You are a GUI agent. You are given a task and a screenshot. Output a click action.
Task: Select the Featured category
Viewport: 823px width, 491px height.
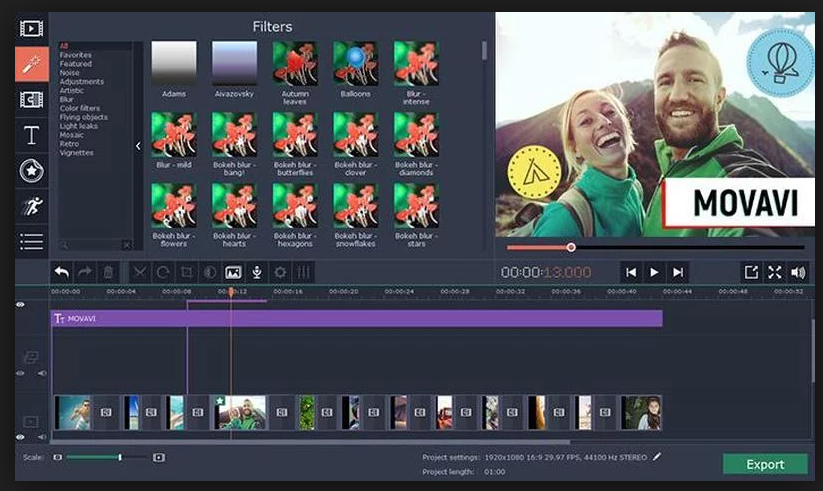[76, 64]
